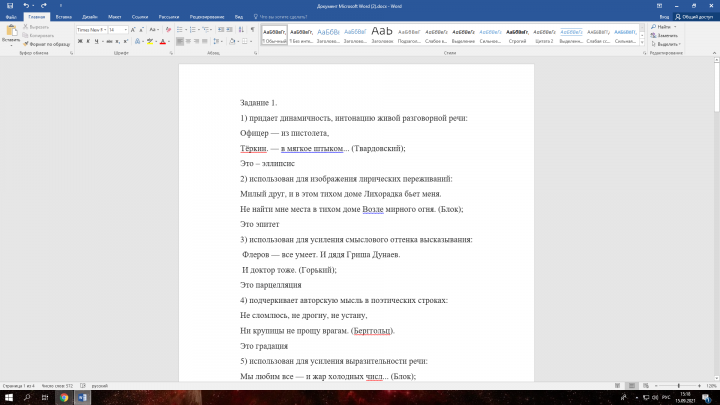This screenshot has height=405, width=720.
Task: Click Replace (Заменить)
Action: 664,35
